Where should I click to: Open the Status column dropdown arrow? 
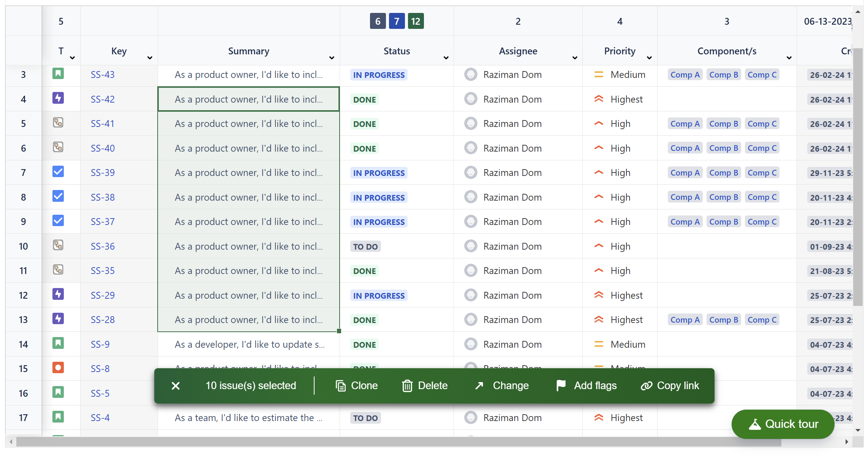[446, 58]
